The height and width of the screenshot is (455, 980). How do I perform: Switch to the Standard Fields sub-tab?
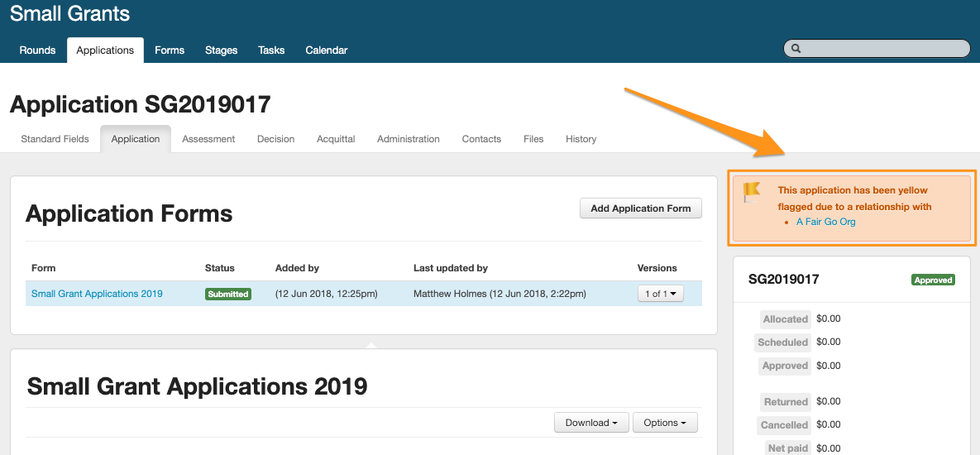pyautogui.click(x=55, y=139)
